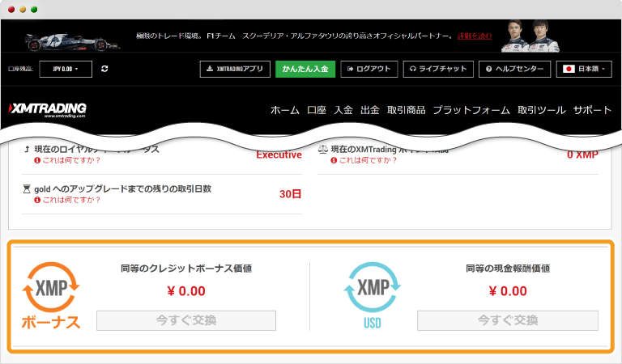
Task: Open the JPY 0.00 account balance dropdown
Action: (66, 69)
